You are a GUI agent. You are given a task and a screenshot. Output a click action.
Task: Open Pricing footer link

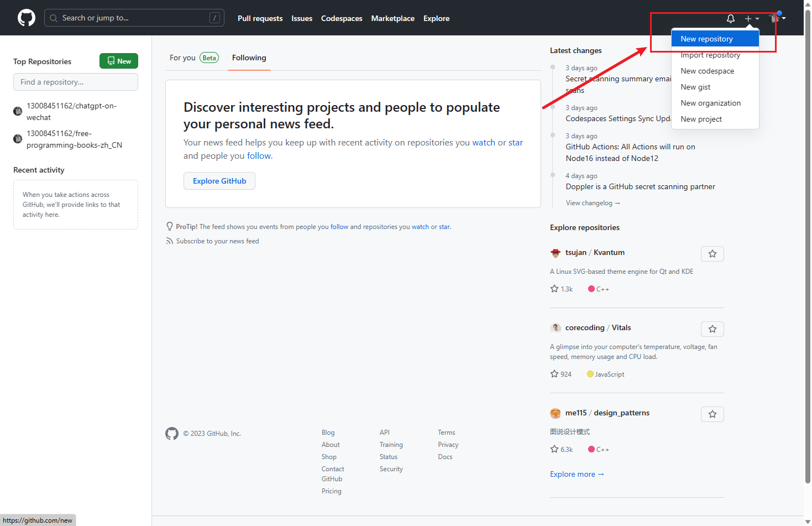(x=332, y=491)
